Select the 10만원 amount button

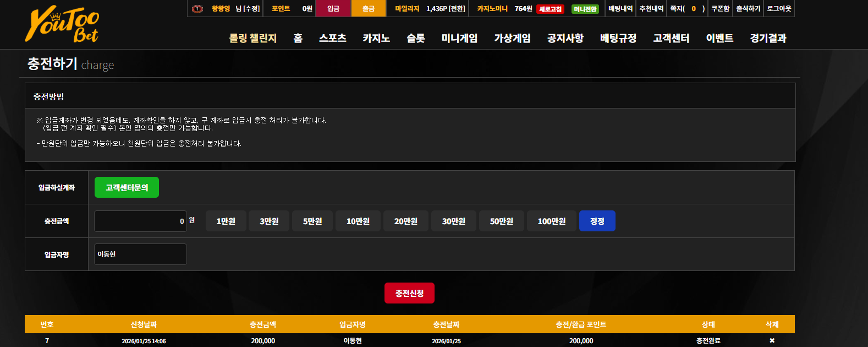(358, 221)
